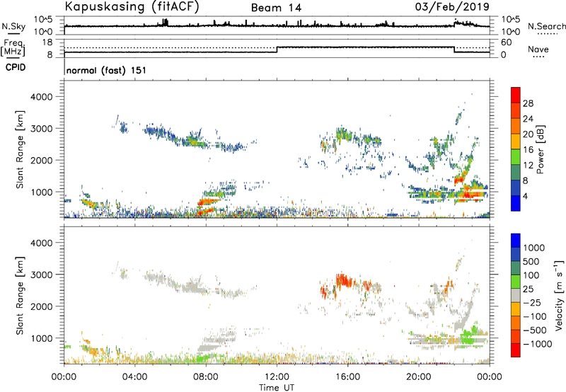Image resolution: width=566 pixels, height=392 pixels.
Task: Click the blue top of the velocity colorbar
Action: 516,240
